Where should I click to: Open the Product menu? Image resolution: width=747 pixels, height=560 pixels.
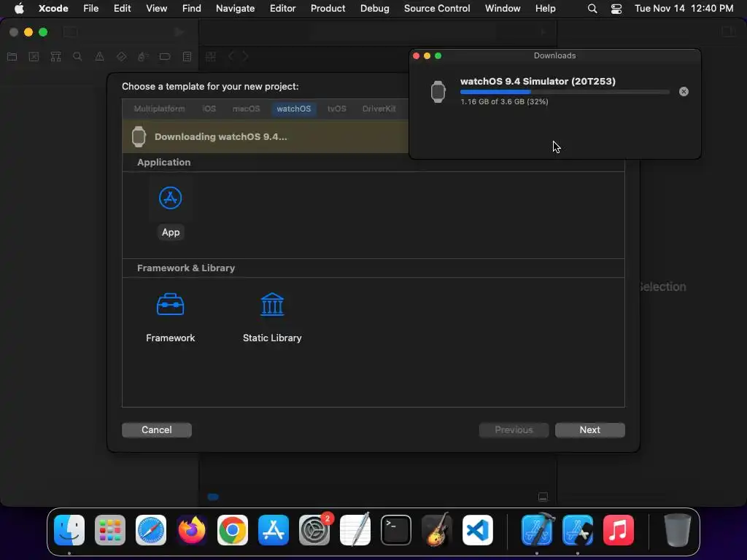328,8
